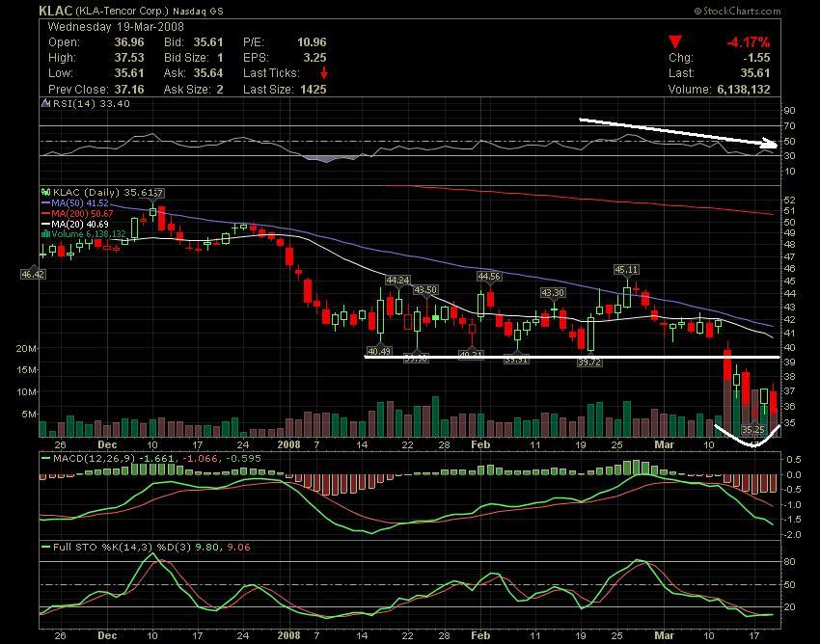
Task: Click the stochastic axis value 80
Action: click(790, 562)
